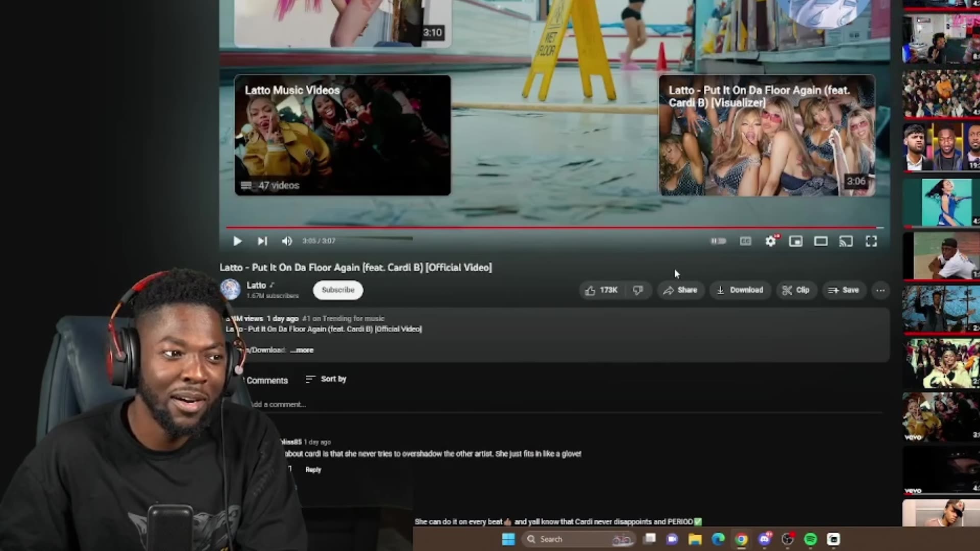Toggle the autoplay switch
Viewport: 980px width, 551px height.
pyautogui.click(x=719, y=241)
